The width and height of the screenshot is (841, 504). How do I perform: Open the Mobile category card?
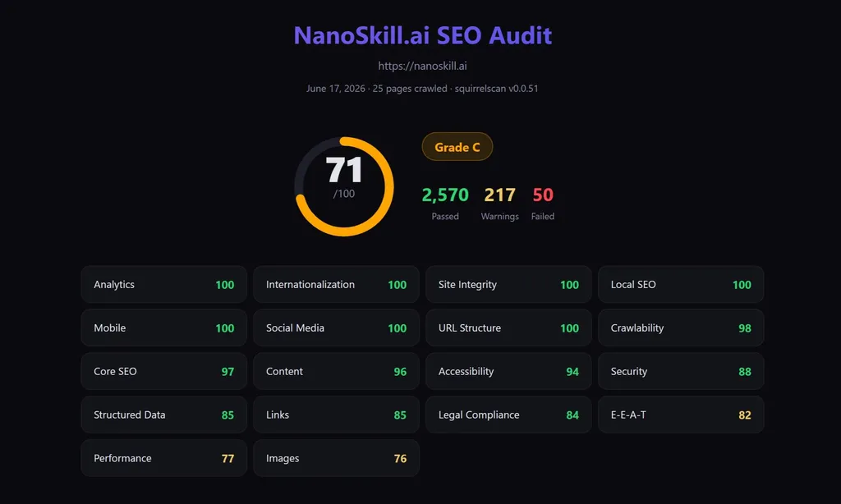(x=164, y=328)
